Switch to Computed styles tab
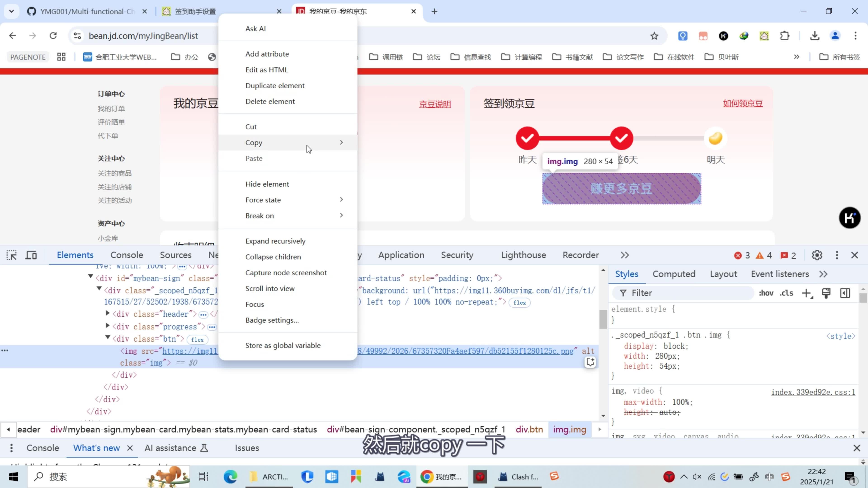The height and width of the screenshot is (488, 868). (x=674, y=274)
